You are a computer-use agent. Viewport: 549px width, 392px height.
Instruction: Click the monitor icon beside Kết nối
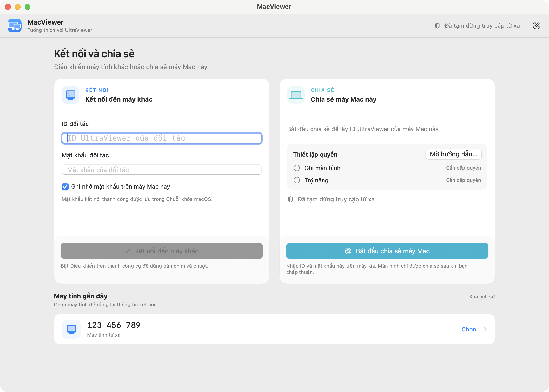[71, 95]
